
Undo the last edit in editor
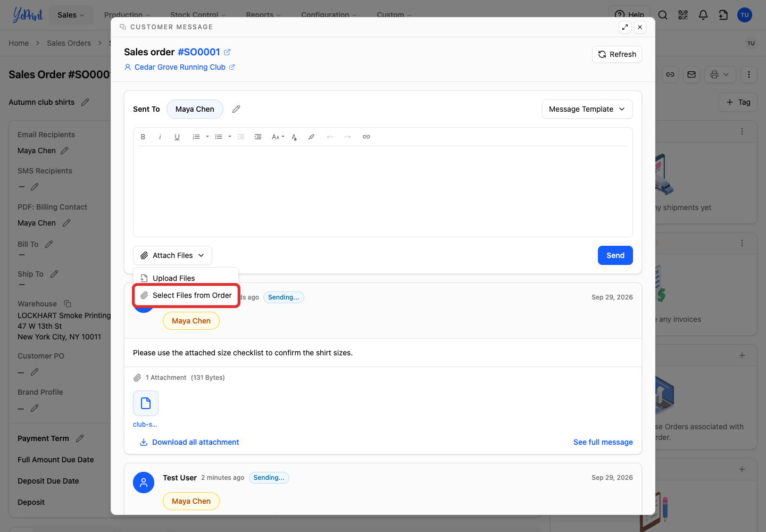coord(330,137)
